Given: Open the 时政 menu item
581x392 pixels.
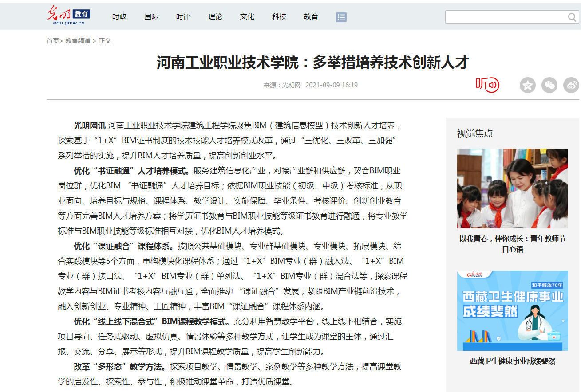Looking at the screenshot, I should 119,17.
